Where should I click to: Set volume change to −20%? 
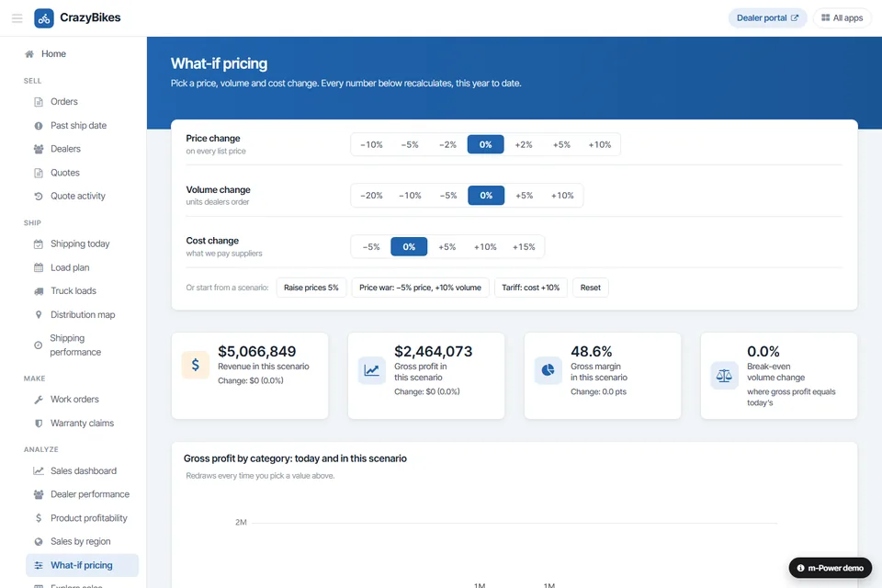click(371, 196)
